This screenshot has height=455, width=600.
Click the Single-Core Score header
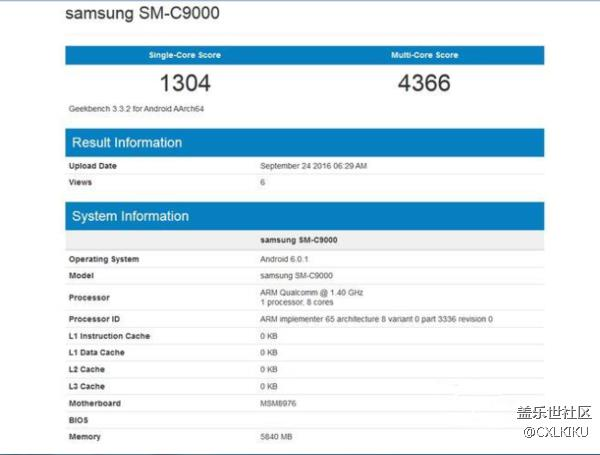pos(185,55)
